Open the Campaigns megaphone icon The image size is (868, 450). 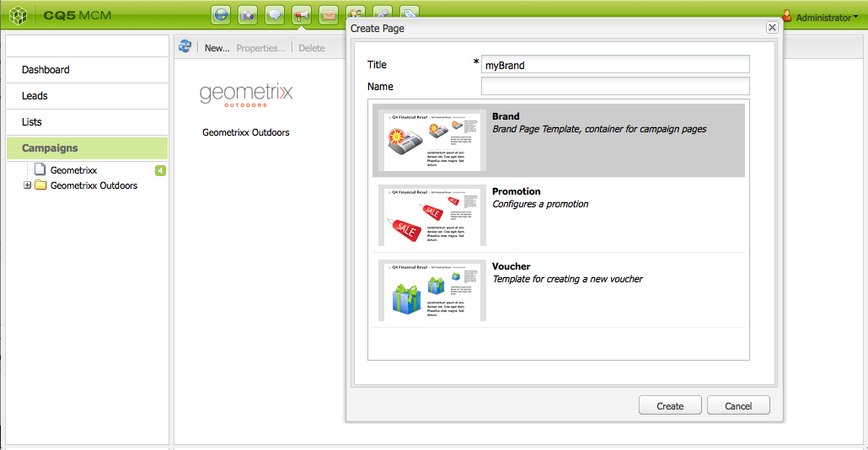301,15
